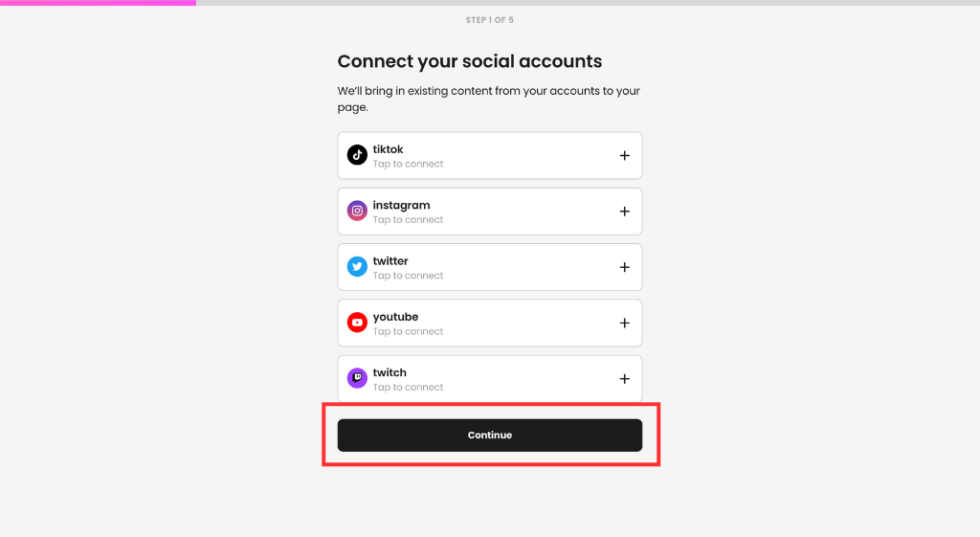Click the Connect your social accounts heading
This screenshot has width=980, height=537.
(470, 61)
